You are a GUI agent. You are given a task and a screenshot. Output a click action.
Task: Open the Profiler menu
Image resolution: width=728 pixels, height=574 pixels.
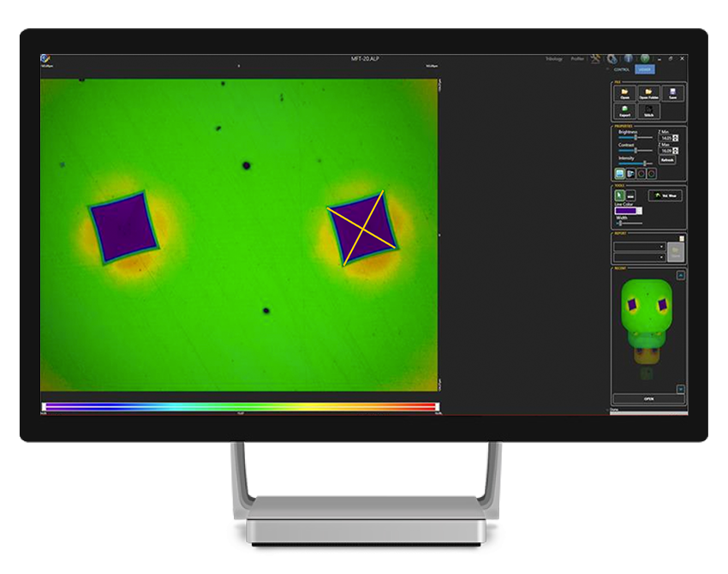(577, 59)
